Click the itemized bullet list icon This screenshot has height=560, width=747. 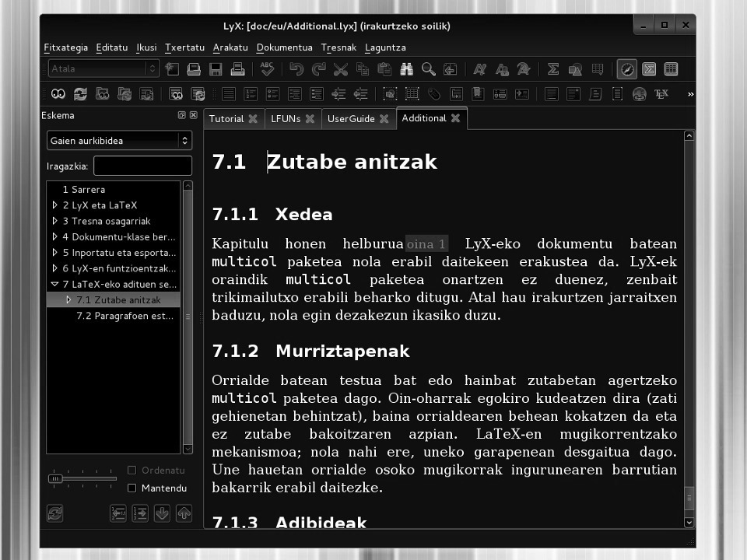click(x=272, y=94)
